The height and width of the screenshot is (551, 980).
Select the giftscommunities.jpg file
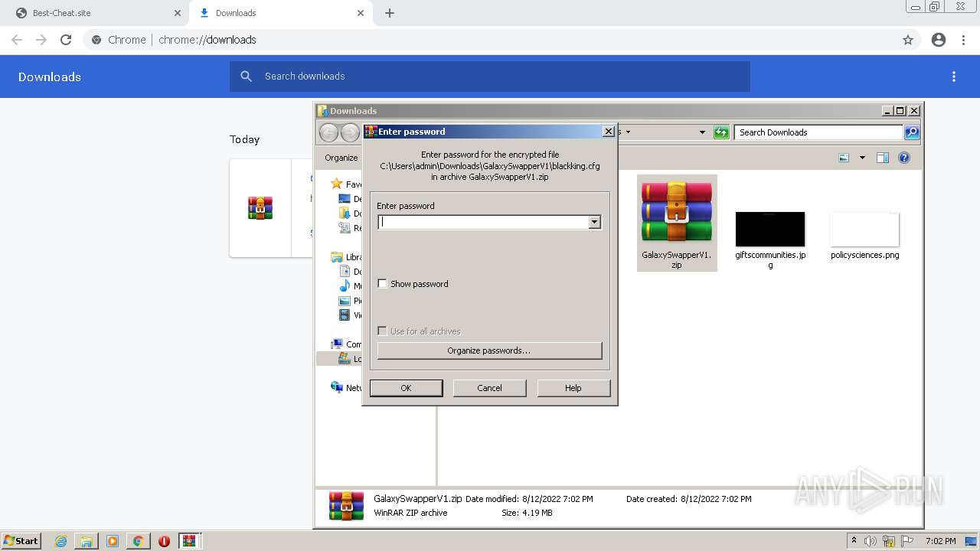[770, 240]
